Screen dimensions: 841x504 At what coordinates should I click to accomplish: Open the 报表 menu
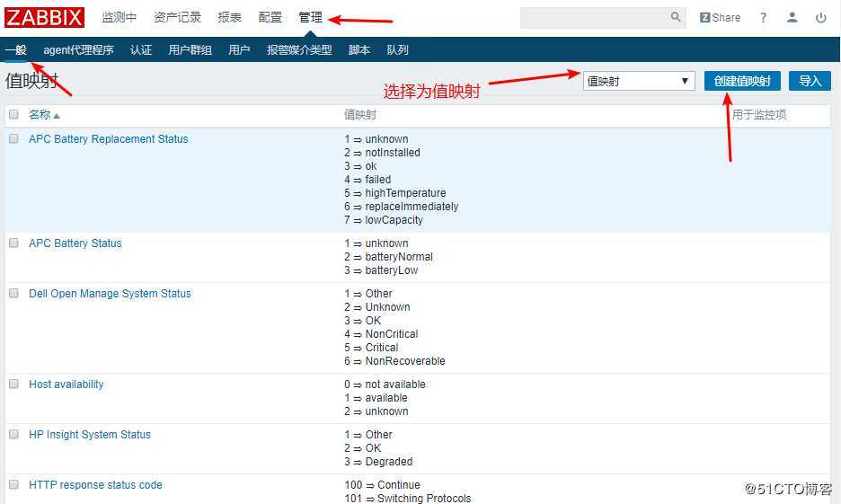click(x=229, y=18)
